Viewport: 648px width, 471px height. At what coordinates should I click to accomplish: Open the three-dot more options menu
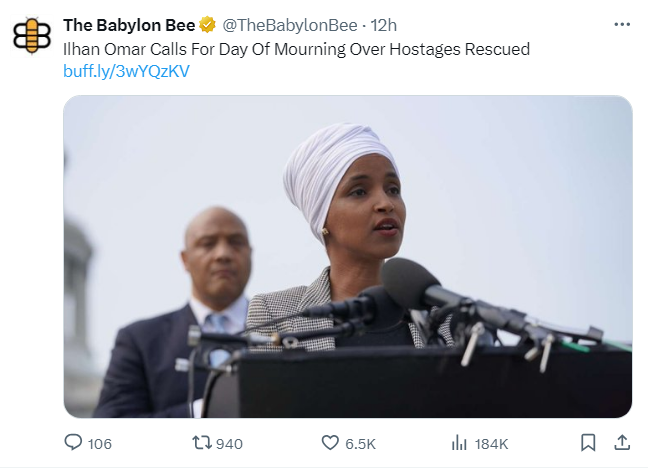click(x=622, y=25)
